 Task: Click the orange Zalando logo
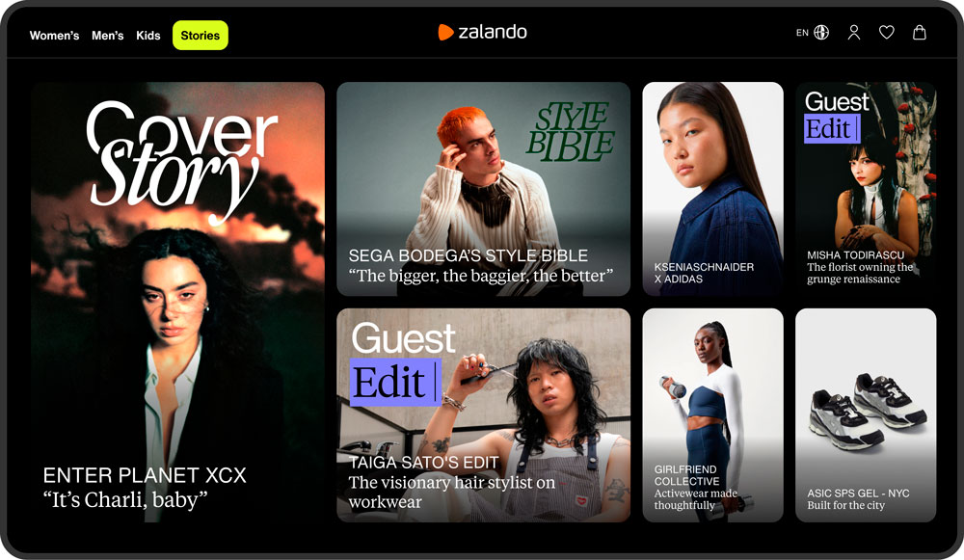click(483, 32)
